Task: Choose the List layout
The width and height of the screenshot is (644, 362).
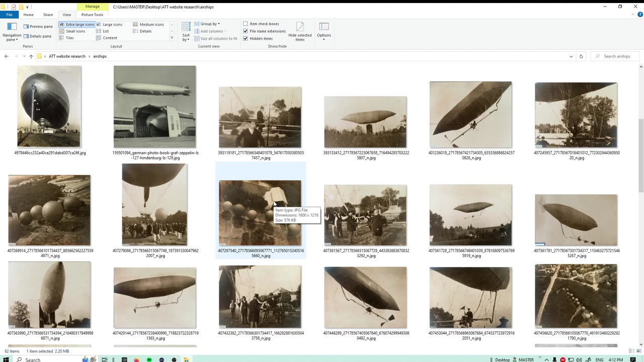Action: (x=102, y=31)
